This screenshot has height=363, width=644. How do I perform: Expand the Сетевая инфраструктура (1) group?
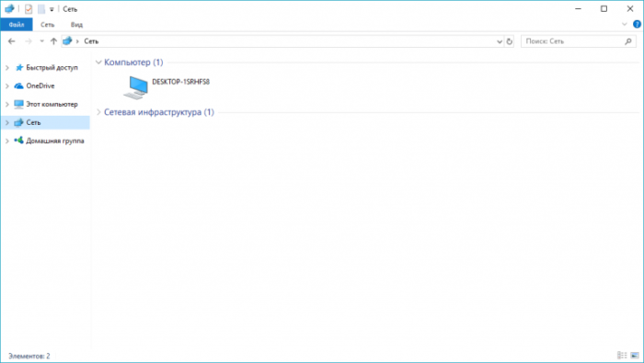point(98,112)
